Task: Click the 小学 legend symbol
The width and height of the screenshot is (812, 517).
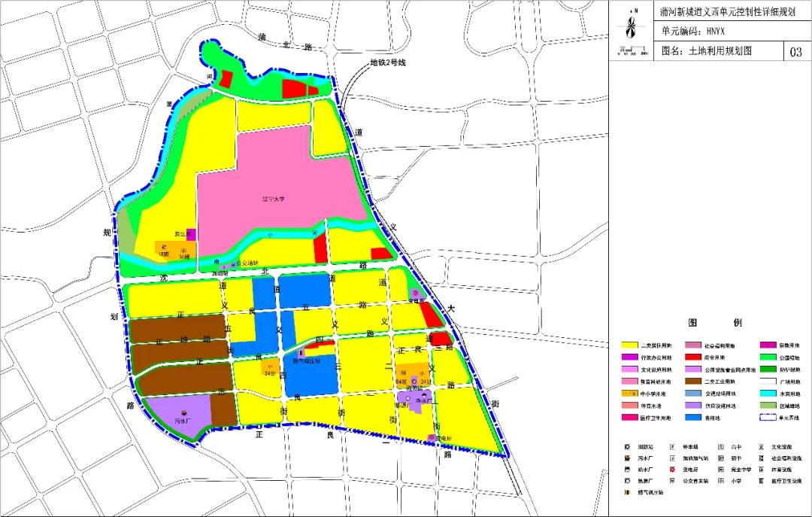Action: point(720,480)
